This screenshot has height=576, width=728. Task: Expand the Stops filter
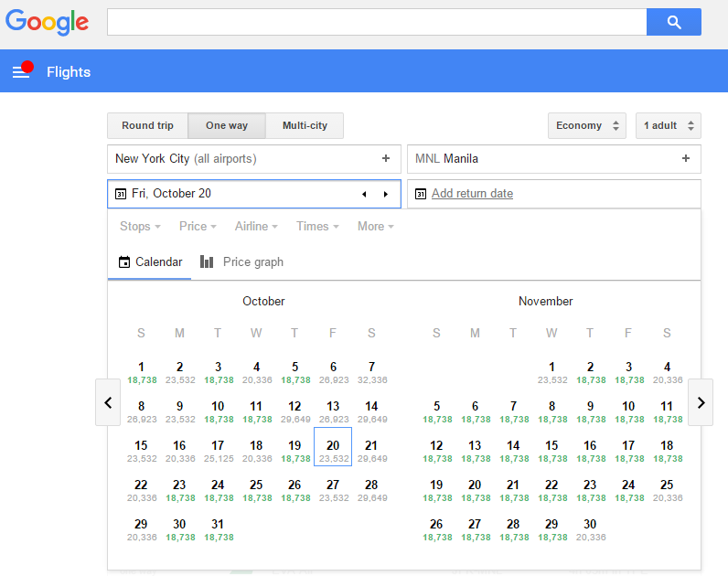click(x=140, y=226)
